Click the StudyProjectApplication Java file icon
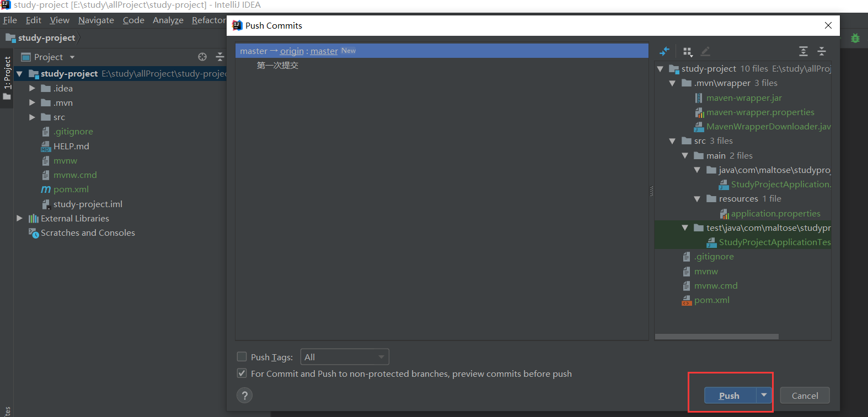 [724, 185]
